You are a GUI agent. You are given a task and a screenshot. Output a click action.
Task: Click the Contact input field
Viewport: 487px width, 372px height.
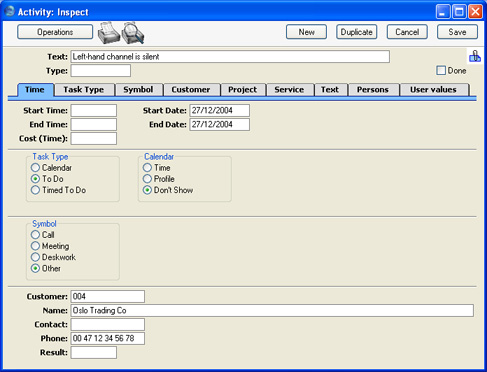108,324
